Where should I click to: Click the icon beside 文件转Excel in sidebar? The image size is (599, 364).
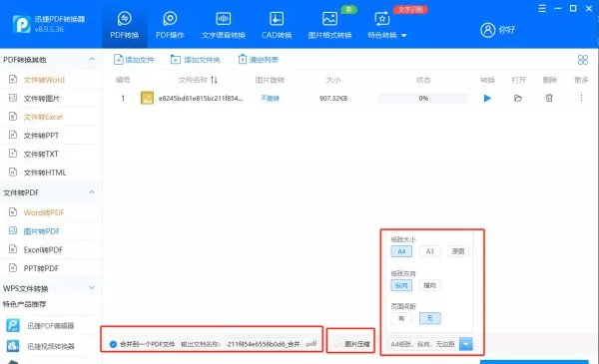[x=13, y=117]
